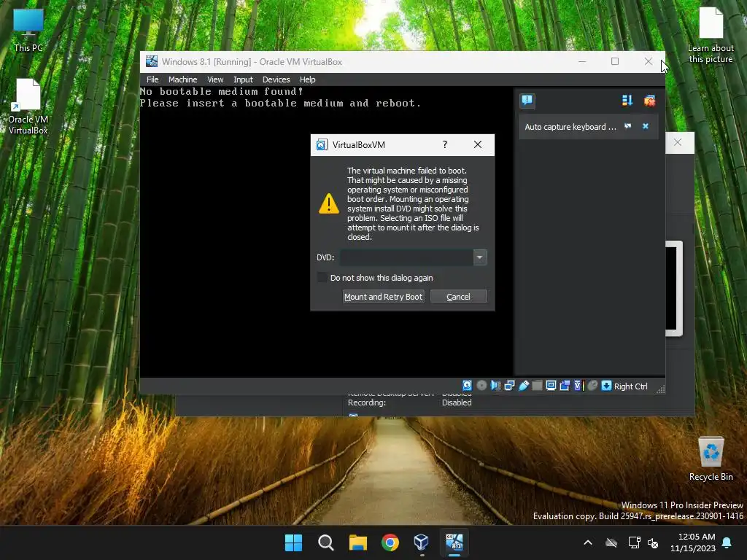
Task: Open the Windows Start menu
Action: [x=293, y=542]
